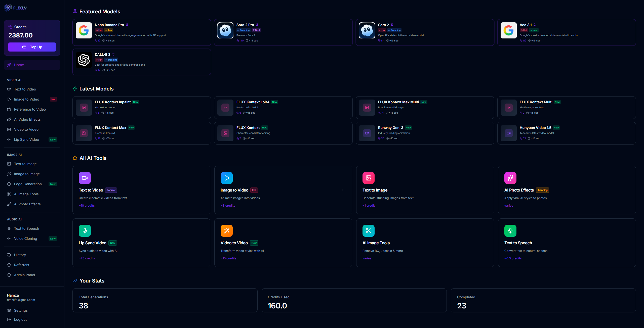
Task: Open AI Video Effects
Action: [x=27, y=119]
